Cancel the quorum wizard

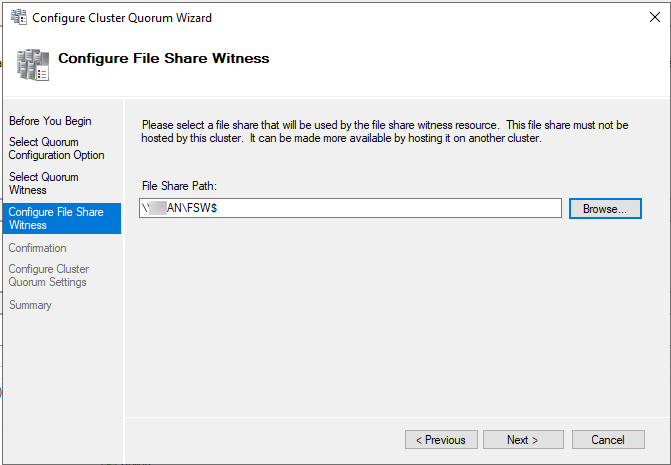pos(608,440)
